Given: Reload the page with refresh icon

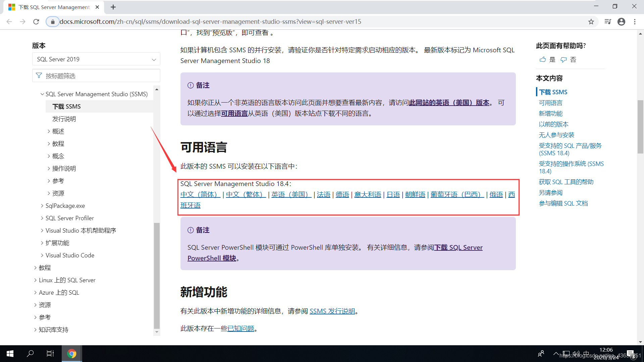Looking at the screenshot, I should (x=36, y=22).
